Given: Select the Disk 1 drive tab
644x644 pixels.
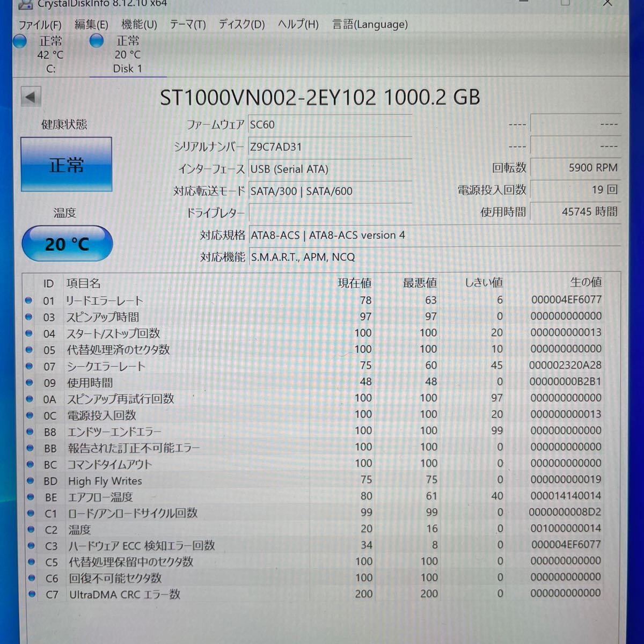Looking at the screenshot, I should click(128, 55).
